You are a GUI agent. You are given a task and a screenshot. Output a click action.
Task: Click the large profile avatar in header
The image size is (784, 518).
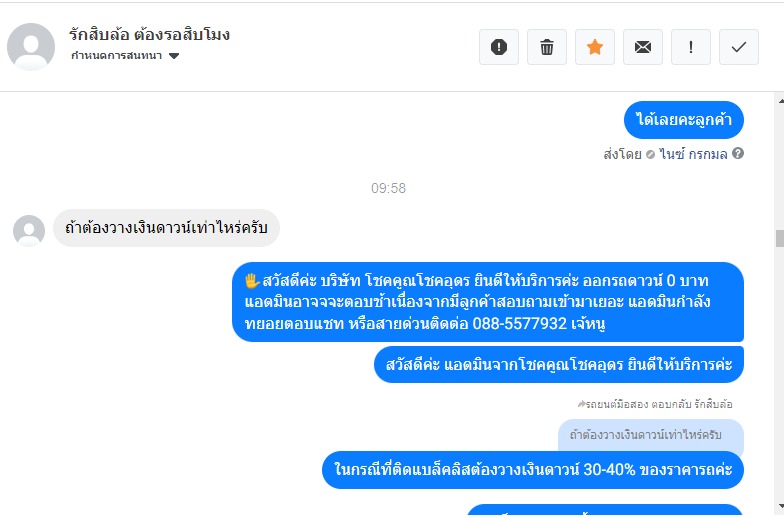tap(31, 47)
